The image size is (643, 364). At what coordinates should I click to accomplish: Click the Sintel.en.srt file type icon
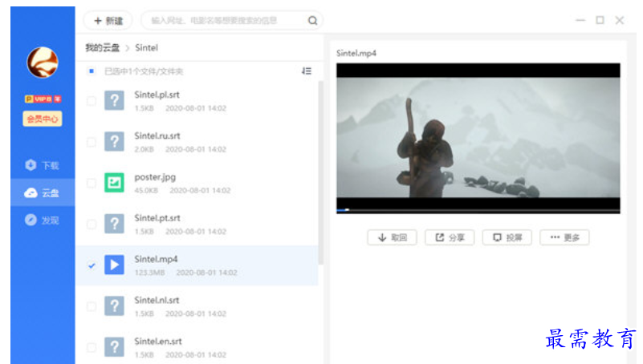coord(115,347)
